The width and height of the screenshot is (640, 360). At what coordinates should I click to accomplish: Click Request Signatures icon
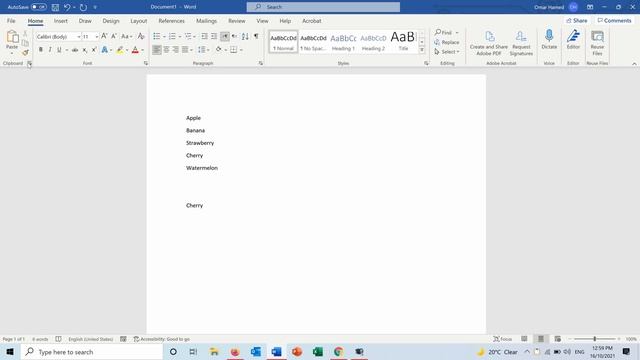pyautogui.click(x=521, y=42)
